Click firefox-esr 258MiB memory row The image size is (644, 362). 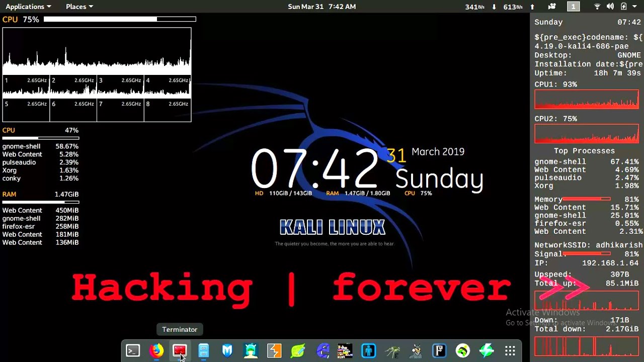pos(40,226)
